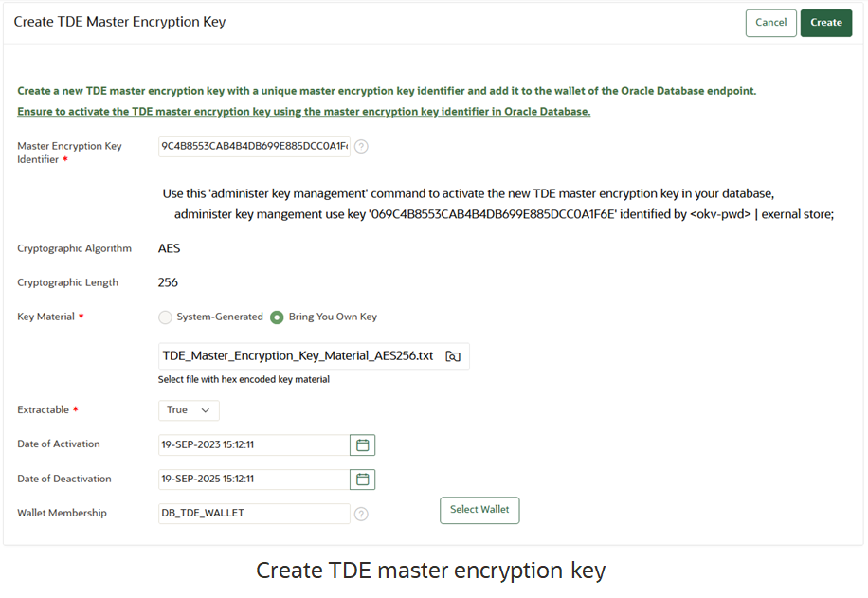The image size is (868, 598).
Task: Click the key material filename field
Action: [294, 355]
